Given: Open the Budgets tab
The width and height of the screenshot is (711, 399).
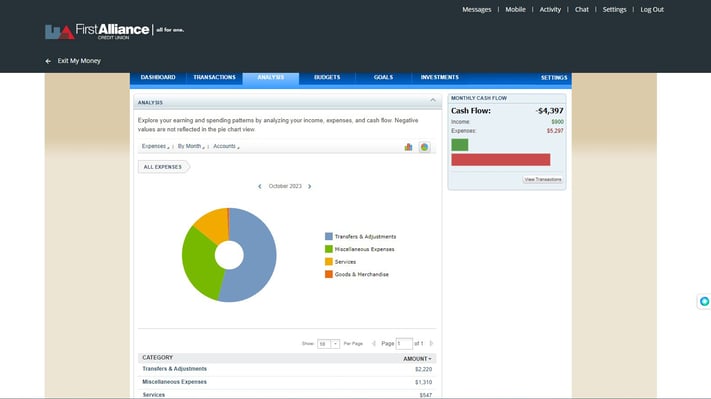Looking at the screenshot, I should pyautogui.click(x=327, y=78).
